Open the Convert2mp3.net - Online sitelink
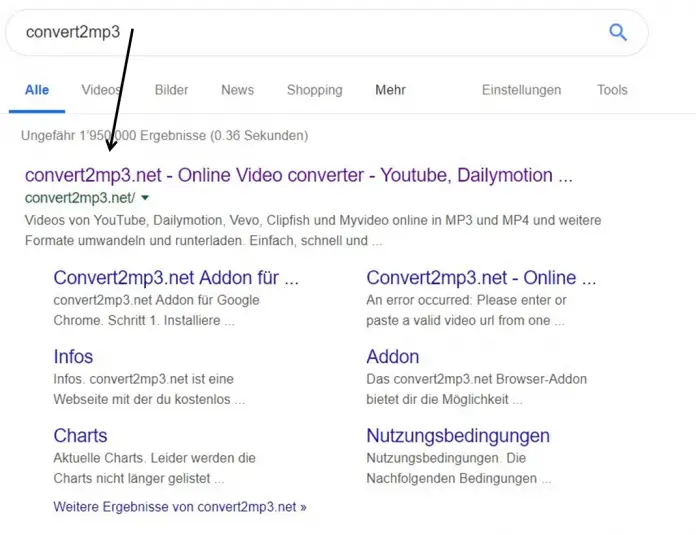696x535 pixels. [482, 278]
